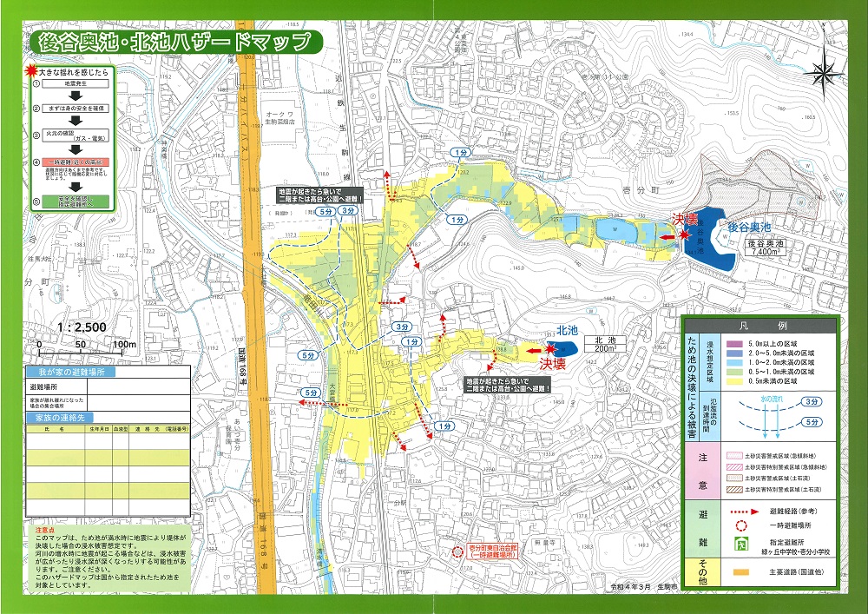Click the 壱分町東自治会館(一時避難場所) label

491,550
